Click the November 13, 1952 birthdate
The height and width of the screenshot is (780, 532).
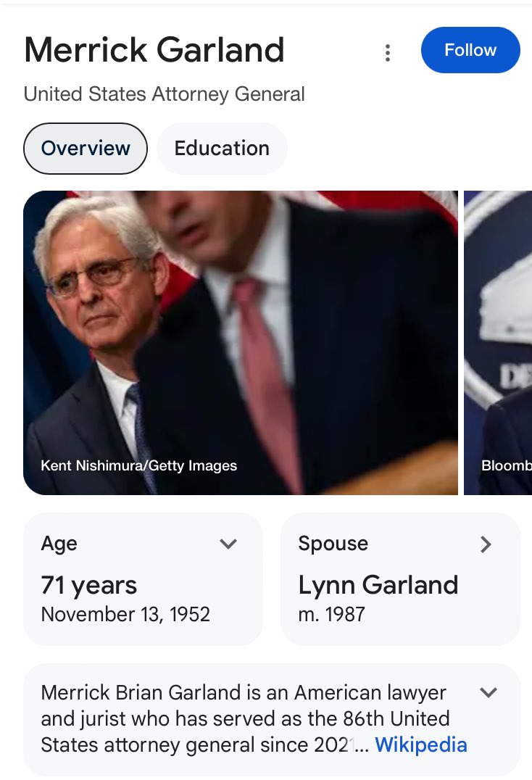[x=125, y=615]
